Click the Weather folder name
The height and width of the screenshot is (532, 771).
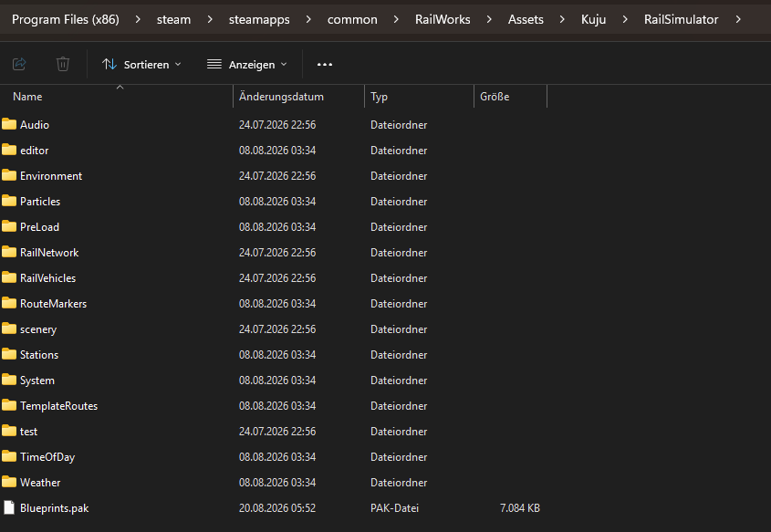40,483
